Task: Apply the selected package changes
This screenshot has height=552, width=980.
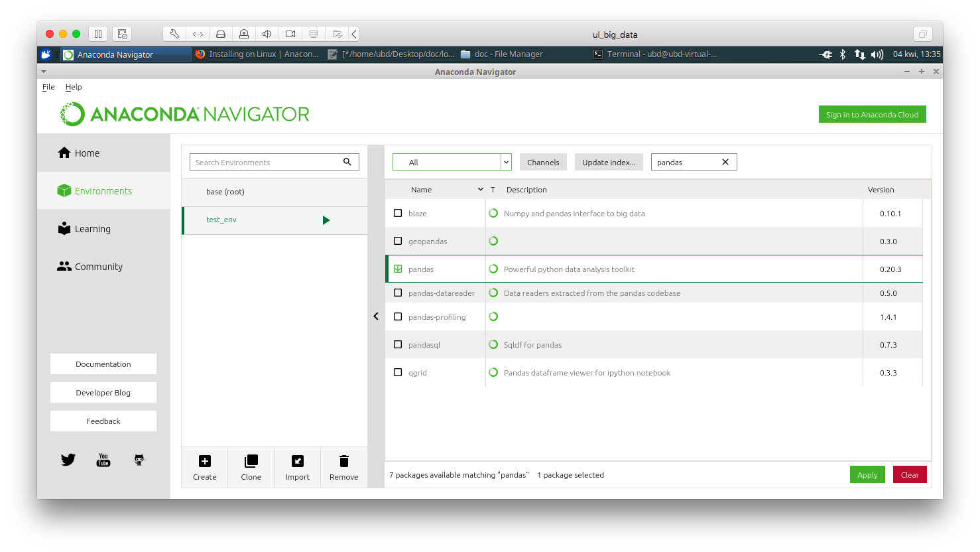Action: pos(867,474)
